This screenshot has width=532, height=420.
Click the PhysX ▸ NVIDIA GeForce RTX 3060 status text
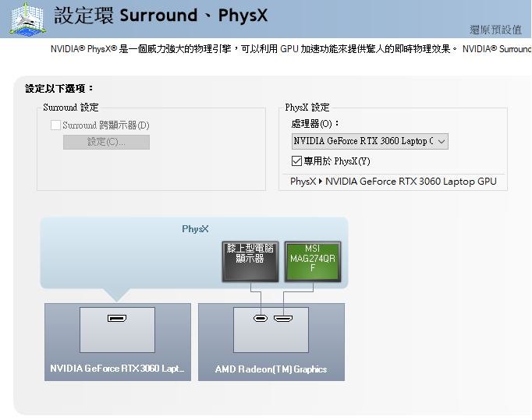click(x=393, y=182)
